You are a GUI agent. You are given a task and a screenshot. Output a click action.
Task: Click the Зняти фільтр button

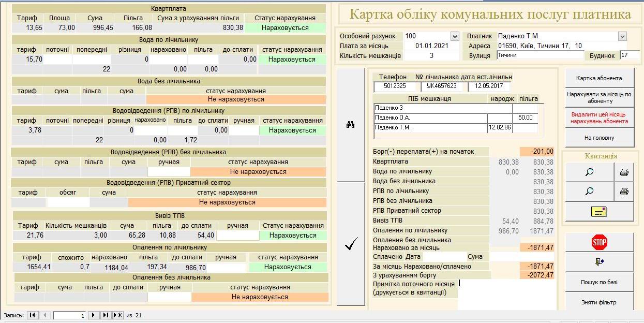[x=599, y=302]
